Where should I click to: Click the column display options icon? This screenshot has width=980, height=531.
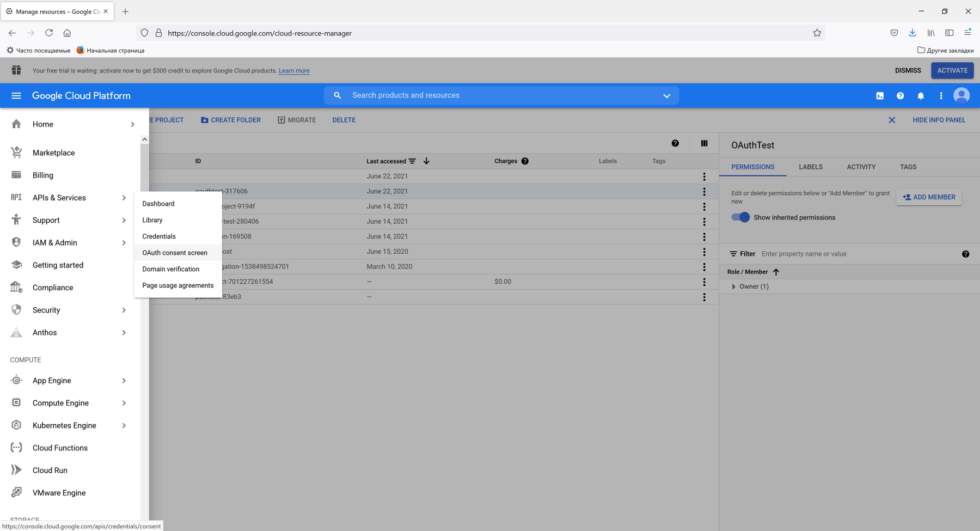(x=704, y=143)
